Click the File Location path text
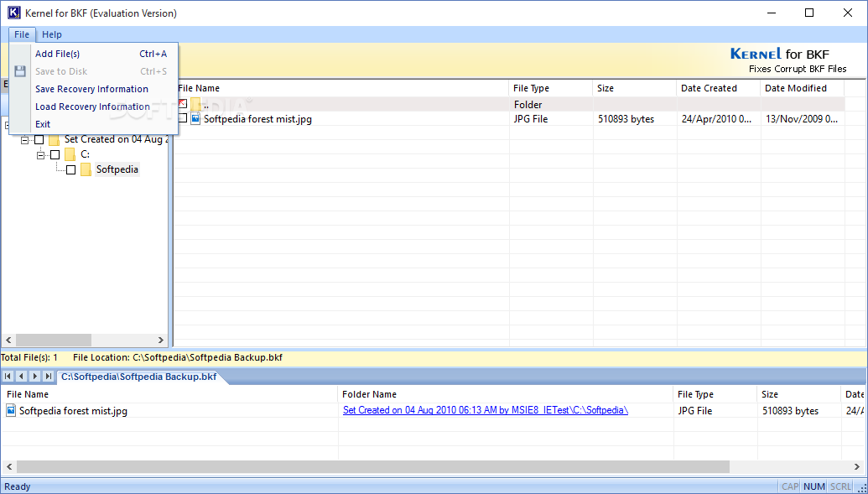 tap(178, 358)
